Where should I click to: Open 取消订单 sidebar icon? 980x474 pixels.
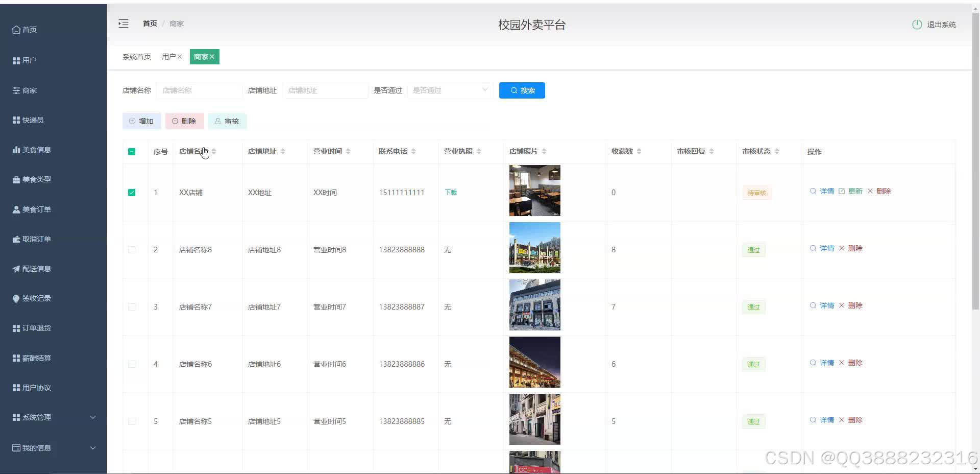[16, 239]
